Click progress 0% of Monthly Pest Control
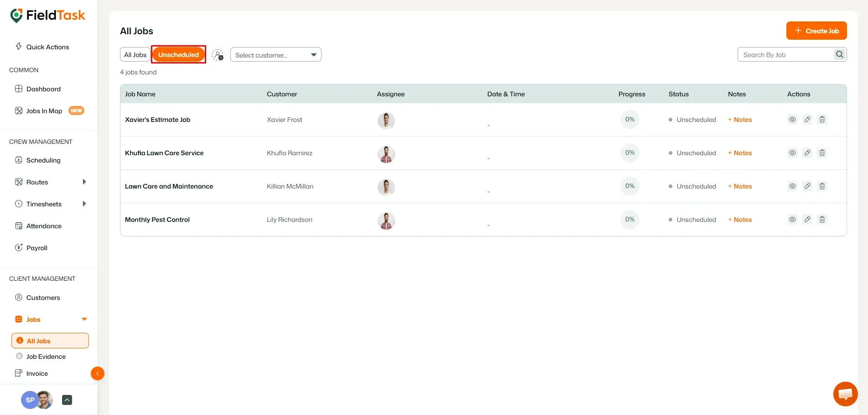Screen dimensions: 868x415 click(x=630, y=220)
